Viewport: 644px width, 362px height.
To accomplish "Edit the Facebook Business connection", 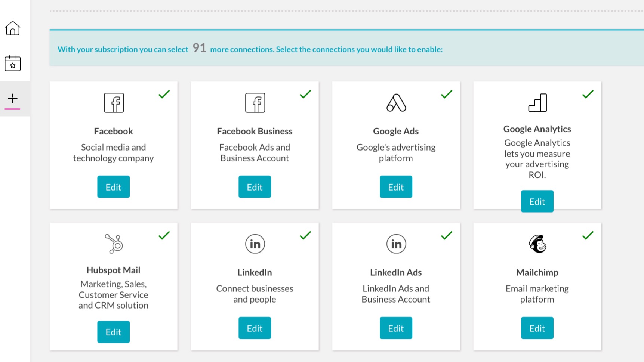I will tap(255, 187).
